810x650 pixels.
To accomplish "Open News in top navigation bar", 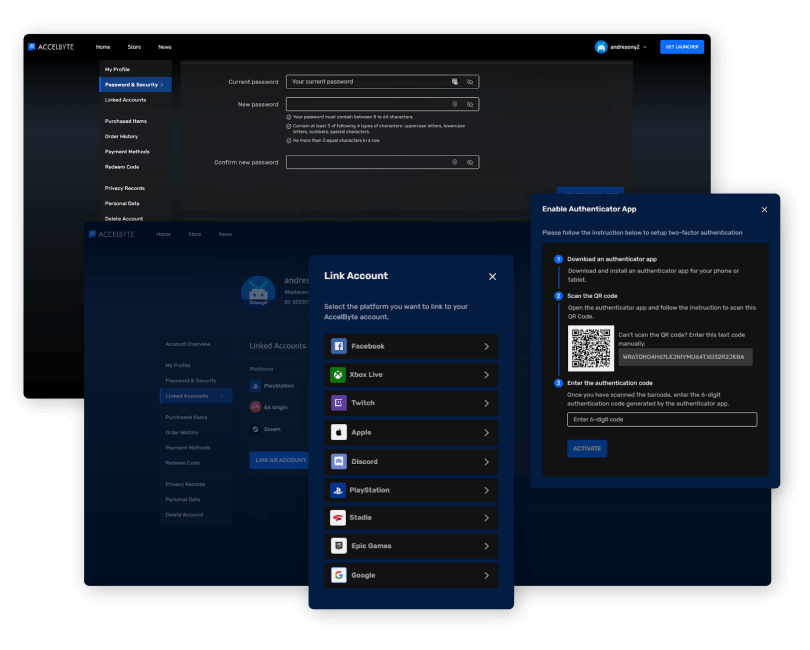I will point(165,47).
